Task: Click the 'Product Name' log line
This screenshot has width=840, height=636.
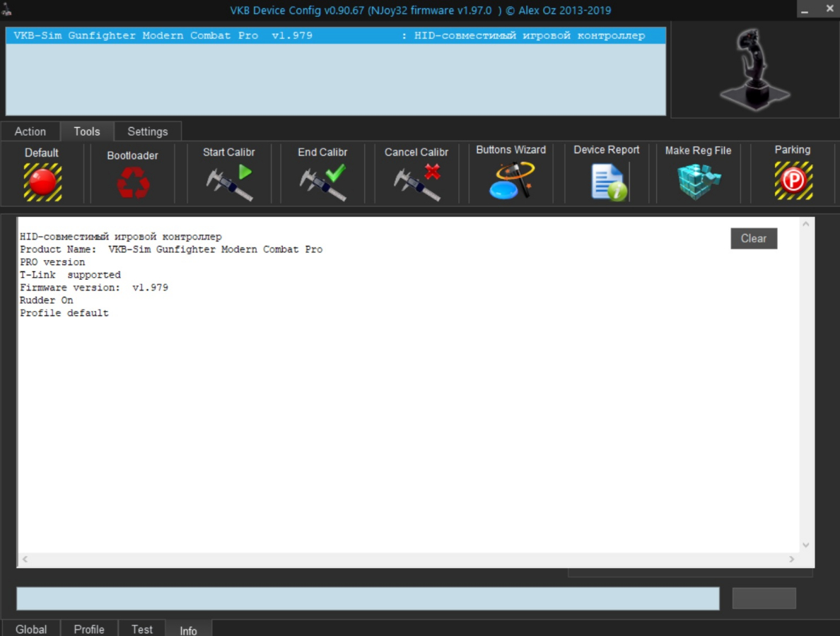Action: pyautogui.click(x=171, y=249)
